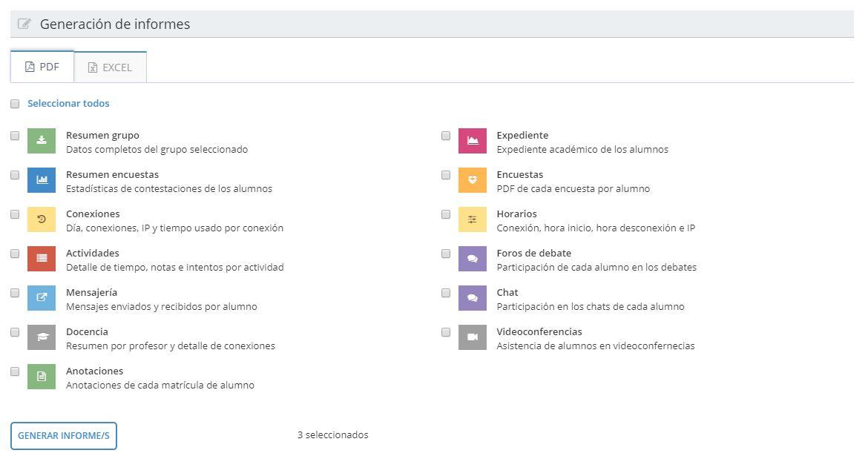Click 'Participación en los chats de cada alumno'
The height and width of the screenshot is (476, 868).
click(590, 307)
